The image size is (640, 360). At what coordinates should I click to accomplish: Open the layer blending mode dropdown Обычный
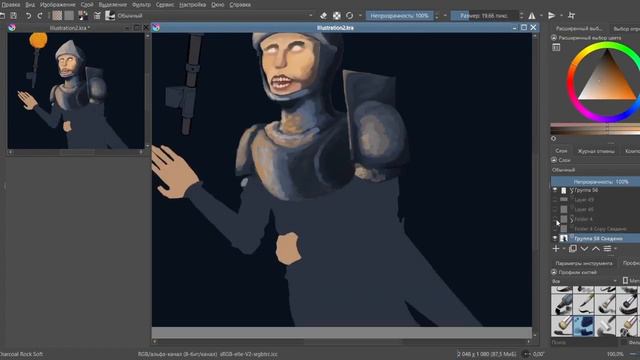tap(596, 170)
